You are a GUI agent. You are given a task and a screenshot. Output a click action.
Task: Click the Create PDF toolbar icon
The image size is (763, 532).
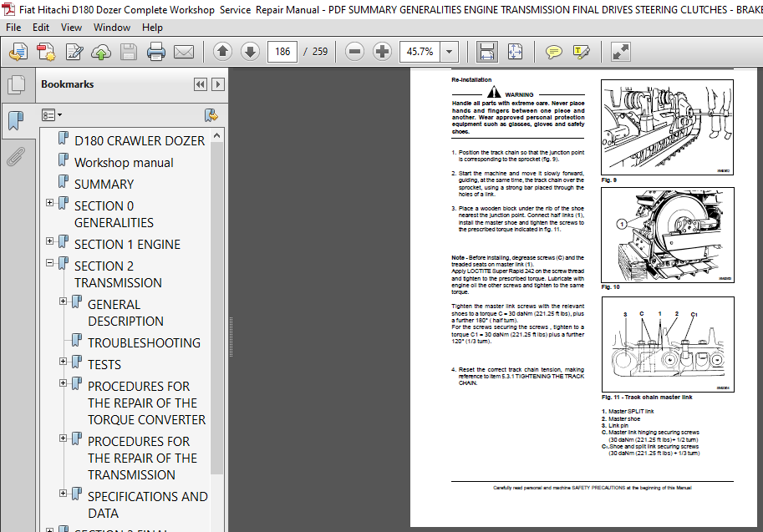click(x=46, y=52)
